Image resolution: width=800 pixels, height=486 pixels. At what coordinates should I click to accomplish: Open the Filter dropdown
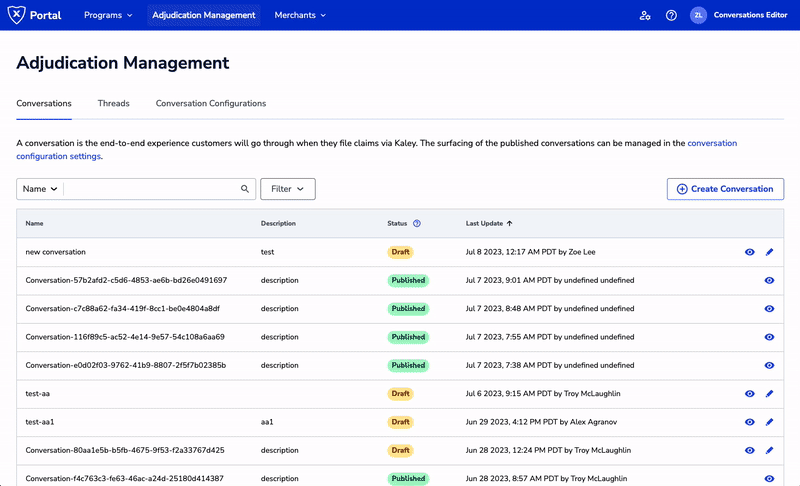(288, 189)
